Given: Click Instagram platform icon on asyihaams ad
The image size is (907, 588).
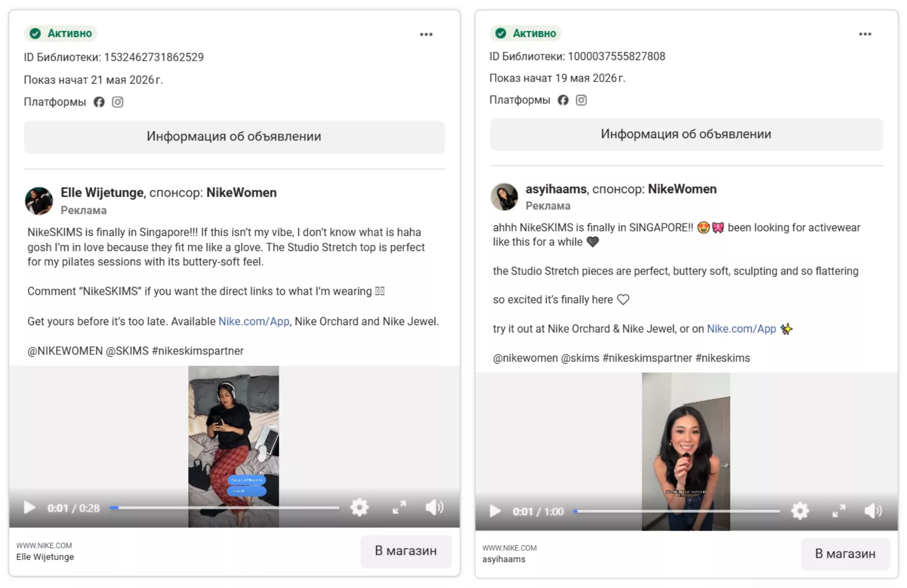Looking at the screenshot, I should (581, 100).
